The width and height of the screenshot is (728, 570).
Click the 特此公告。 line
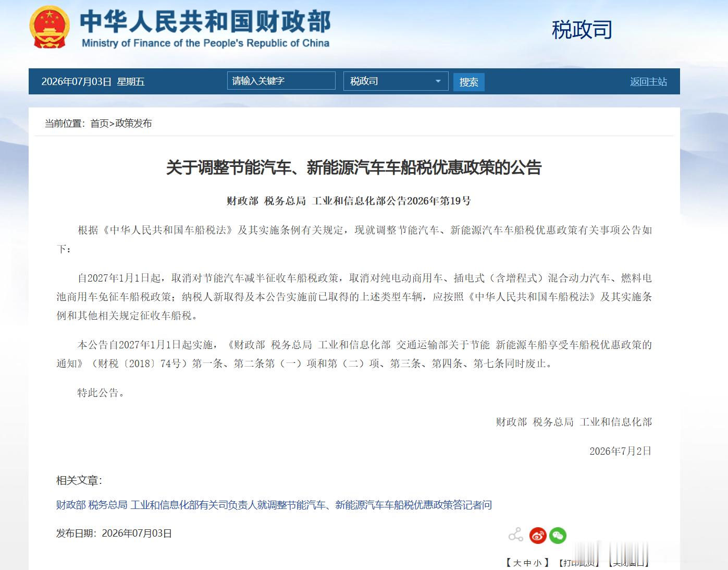pos(102,393)
